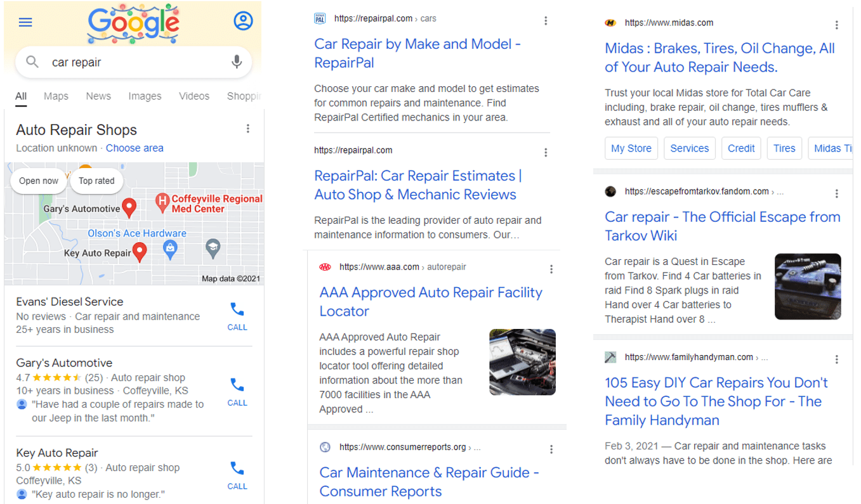Switch to the News tab
Viewport: 861px width, 504px height.
click(98, 96)
